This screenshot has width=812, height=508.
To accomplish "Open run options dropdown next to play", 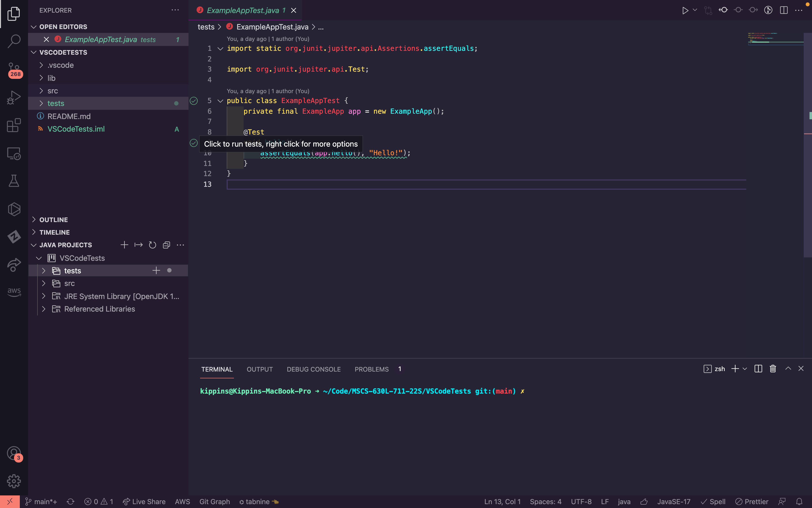I will coord(695,10).
